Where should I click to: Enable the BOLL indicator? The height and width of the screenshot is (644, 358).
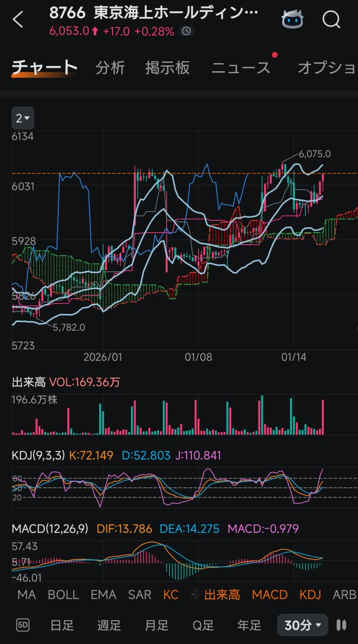click(x=63, y=595)
